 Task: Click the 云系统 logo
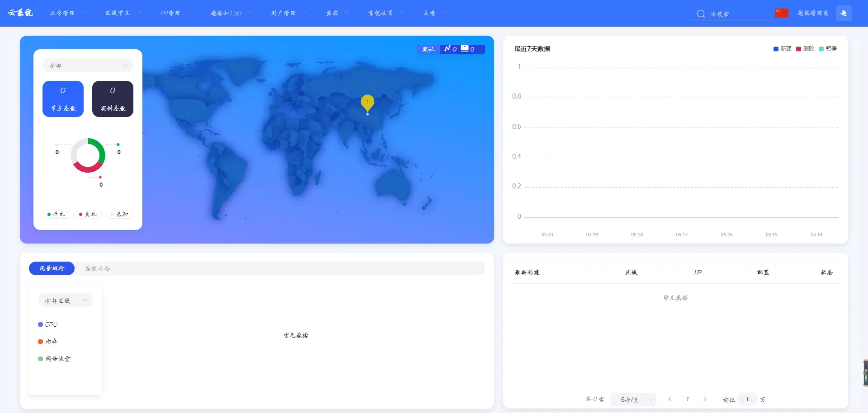(x=20, y=13)
